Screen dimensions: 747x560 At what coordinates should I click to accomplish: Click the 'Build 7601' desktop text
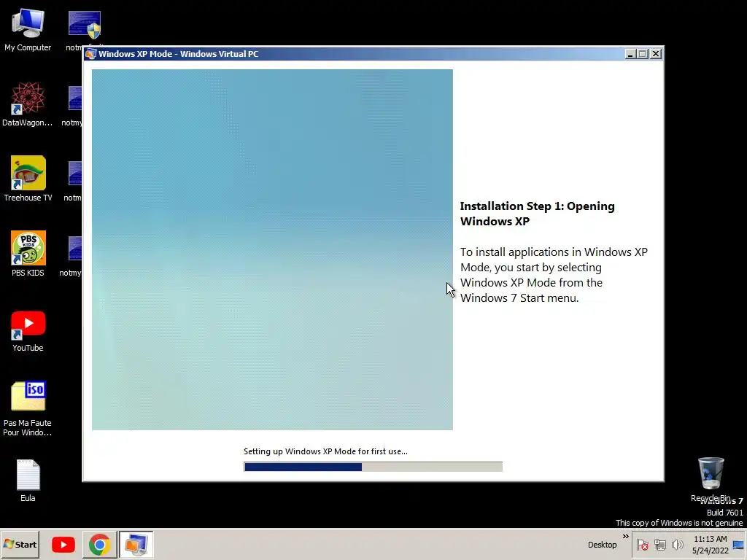tap(724, 513)
